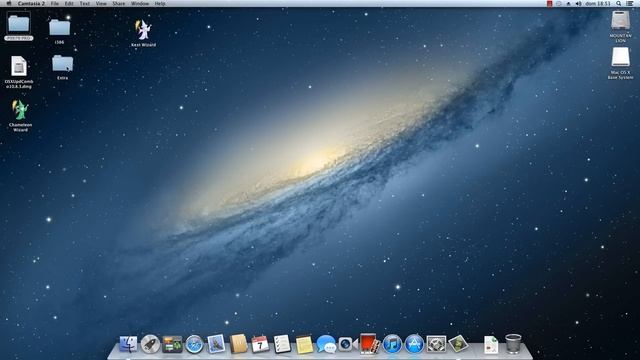Open Safari compass icon in Dock
Screen dimensions: 640x360
pyautogui.click(x=194, y=344)
